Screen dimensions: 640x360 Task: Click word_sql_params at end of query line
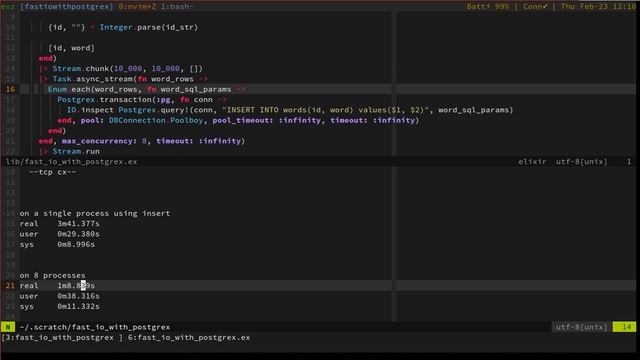click(473, 110)
